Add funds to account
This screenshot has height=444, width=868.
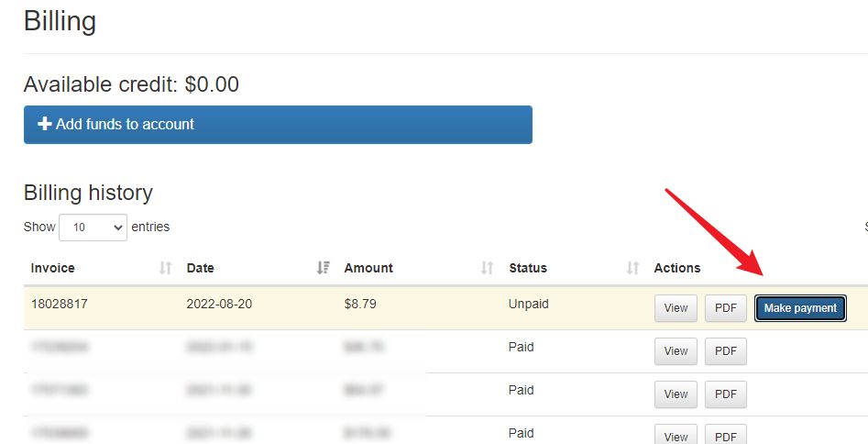coord(278,125)
